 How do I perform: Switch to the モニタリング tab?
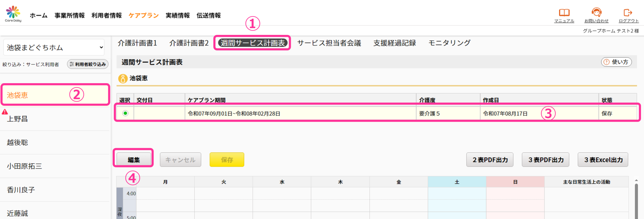449,43
